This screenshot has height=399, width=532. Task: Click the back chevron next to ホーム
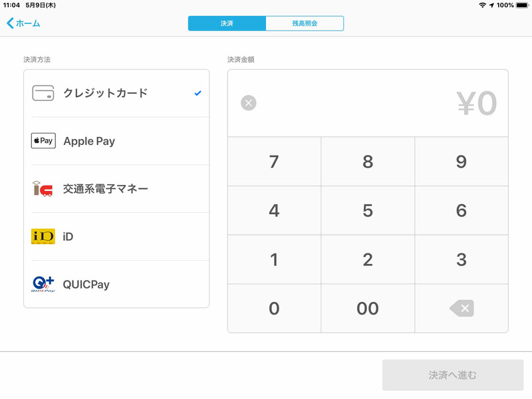pos(9,23)
